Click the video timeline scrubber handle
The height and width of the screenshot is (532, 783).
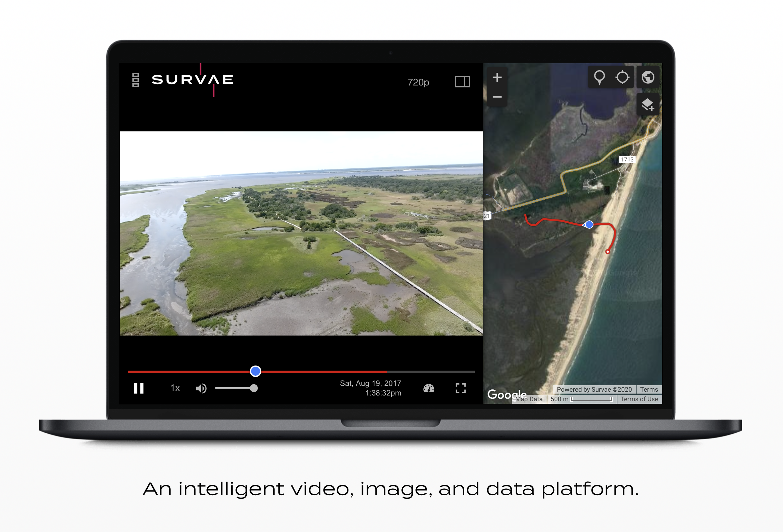click(x=255, y=371)
